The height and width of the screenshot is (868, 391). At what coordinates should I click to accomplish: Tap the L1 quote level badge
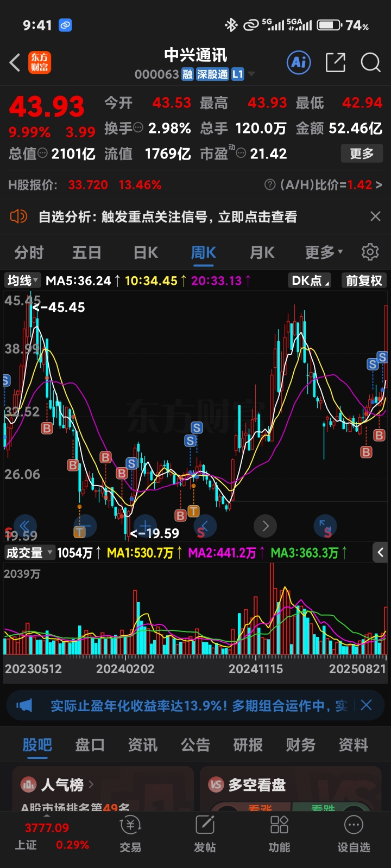[238, 74]
